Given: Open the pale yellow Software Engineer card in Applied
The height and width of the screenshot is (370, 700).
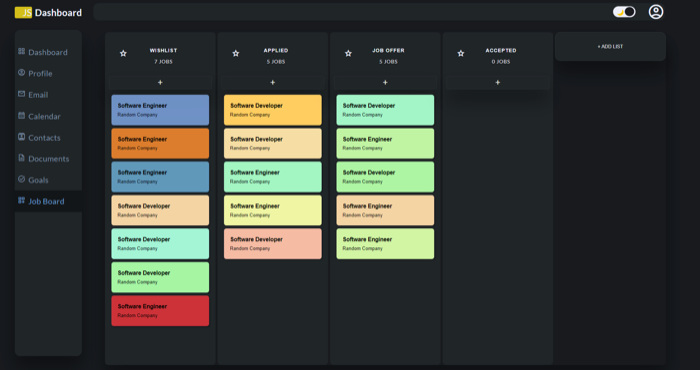Looking at the screenshot, I should pyautogui.click(x=273, y=210).
